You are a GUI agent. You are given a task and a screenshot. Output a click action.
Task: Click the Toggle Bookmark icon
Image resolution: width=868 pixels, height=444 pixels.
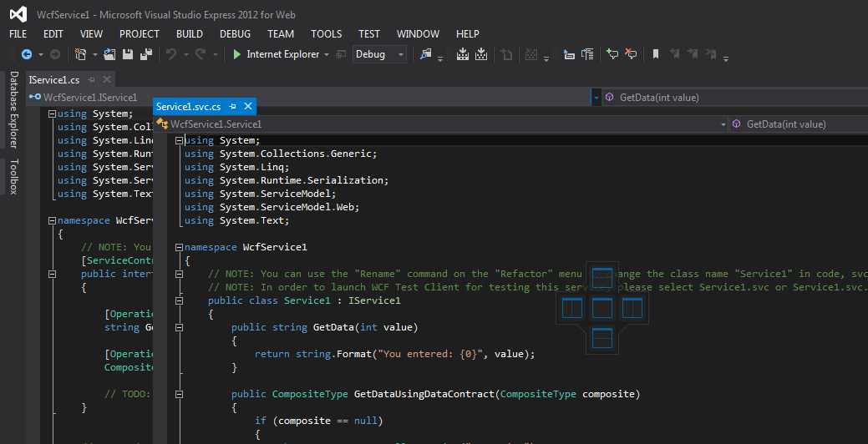pyautogui.click(x=656, y=54)
